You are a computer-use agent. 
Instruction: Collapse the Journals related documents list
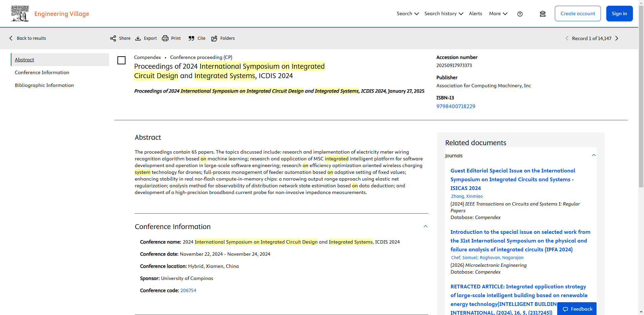pos(594,155)
